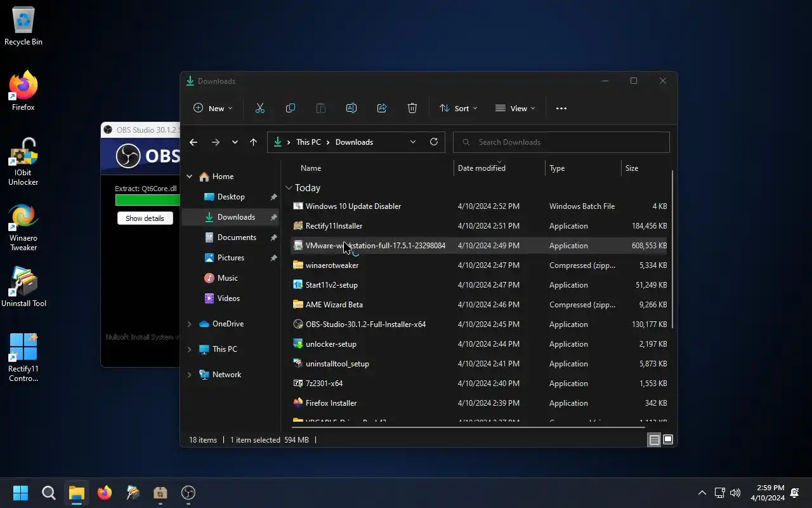Open the New dropdown menu
The image size is (812, 508).
click(213, 109)
